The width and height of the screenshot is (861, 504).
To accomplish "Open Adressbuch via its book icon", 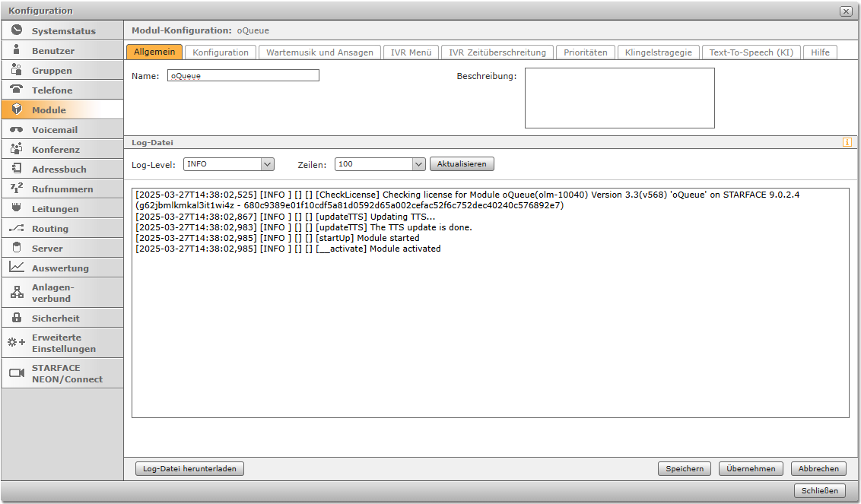I will pyautogui.click(x=17, y=169).
